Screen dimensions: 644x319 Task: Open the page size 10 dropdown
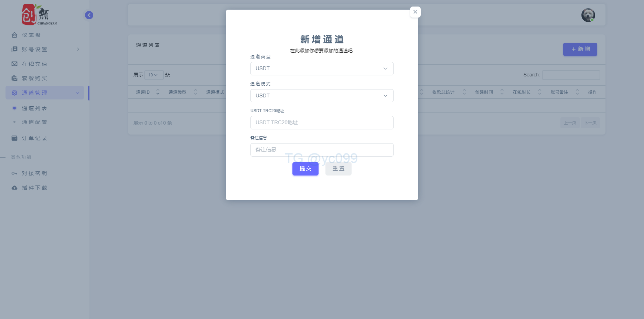click(154, 75)
